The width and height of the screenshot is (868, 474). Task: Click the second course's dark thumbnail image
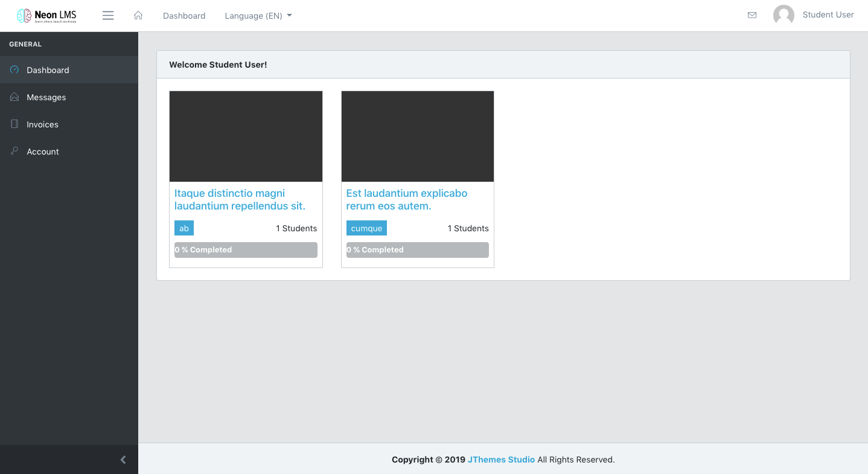coord(418,136)
